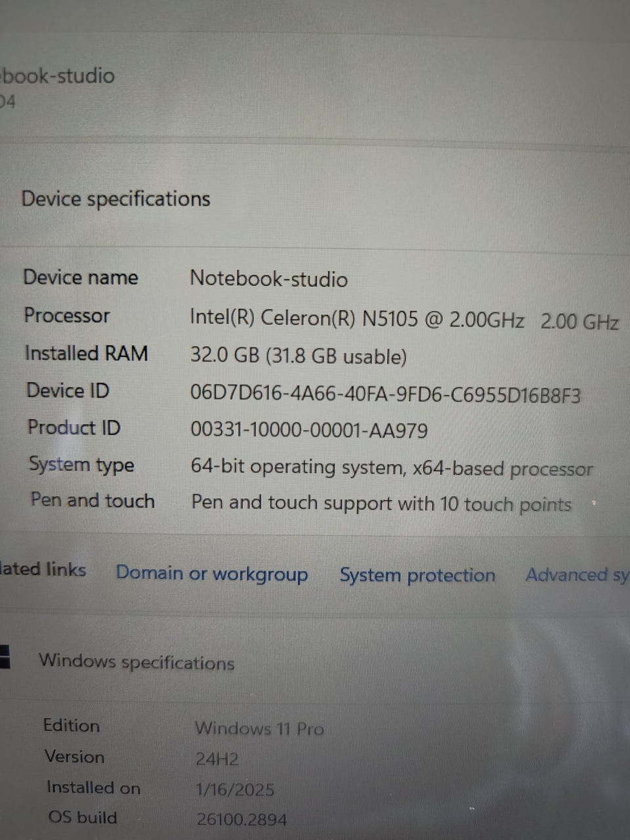Select the Windows specifications heading
Screen dimensions: 630x840
[136, 661]
